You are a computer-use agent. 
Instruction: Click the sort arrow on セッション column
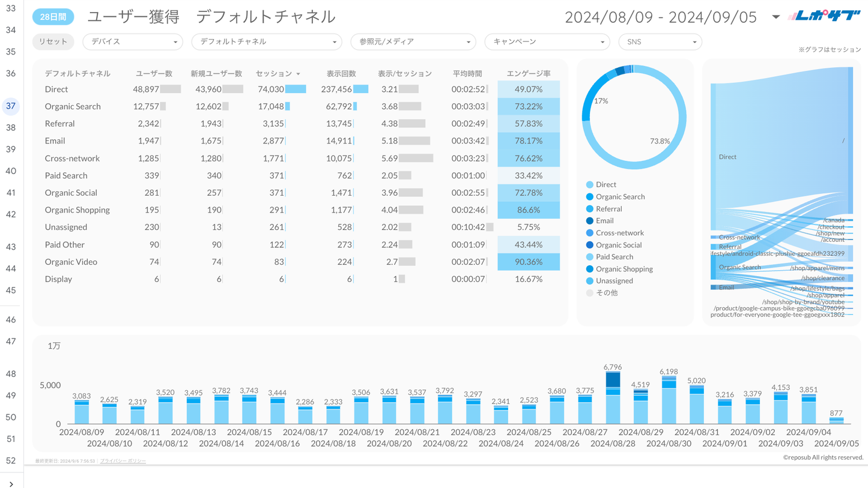coord(298,74)
